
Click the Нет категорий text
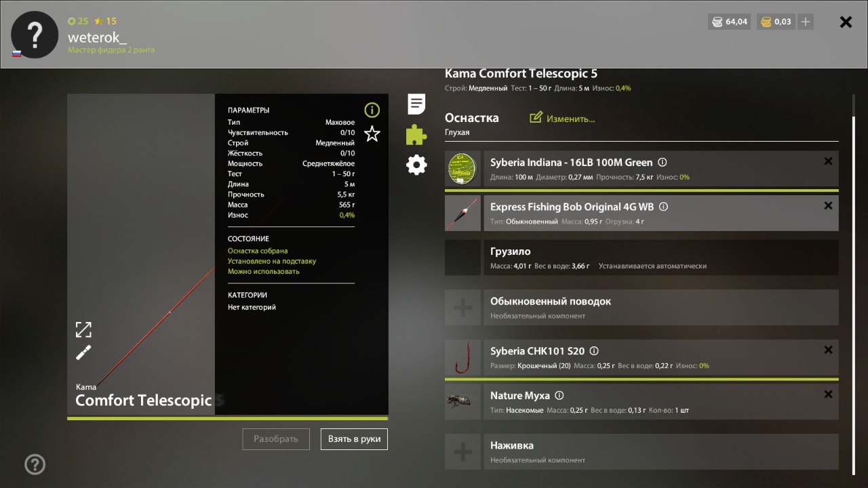point(252,307)
